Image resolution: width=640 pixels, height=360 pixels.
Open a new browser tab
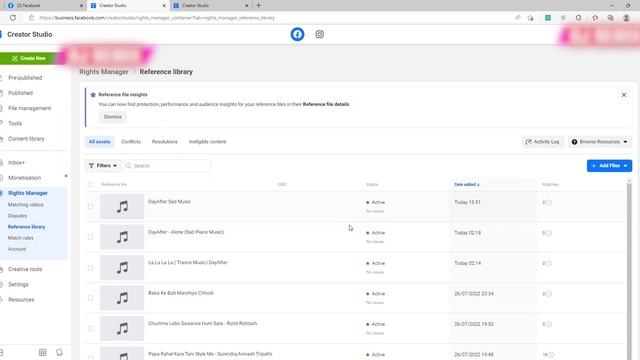tap(258, 6)
